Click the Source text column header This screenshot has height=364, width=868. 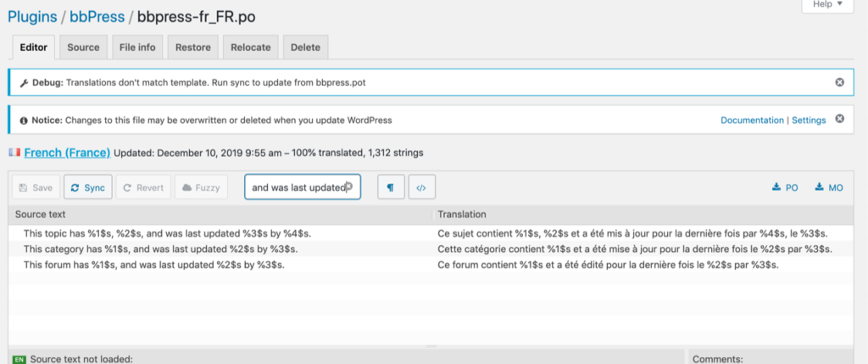pyautogui.click(x=220, y=214)
